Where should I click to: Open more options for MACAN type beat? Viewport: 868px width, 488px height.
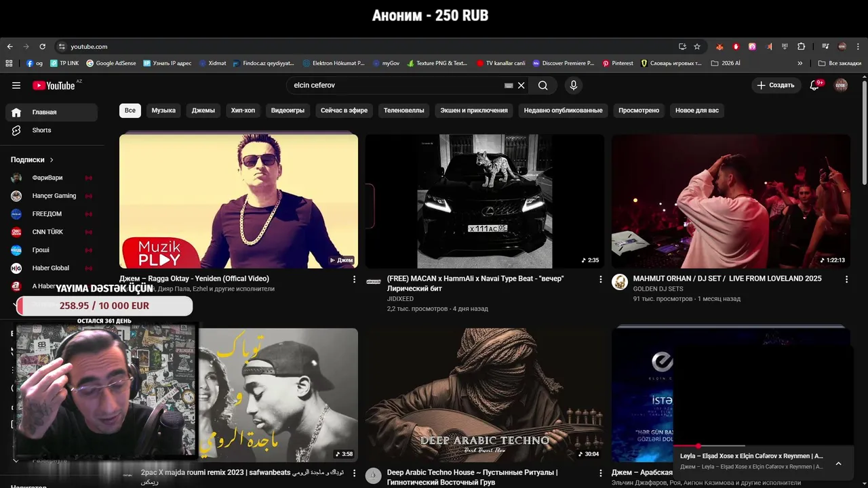pos(600,279)
